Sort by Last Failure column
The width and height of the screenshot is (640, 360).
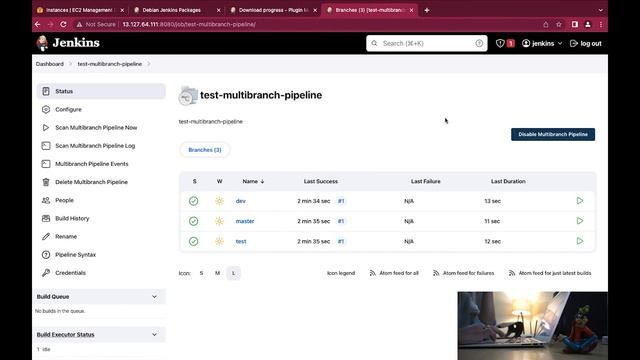click(426, 181)
